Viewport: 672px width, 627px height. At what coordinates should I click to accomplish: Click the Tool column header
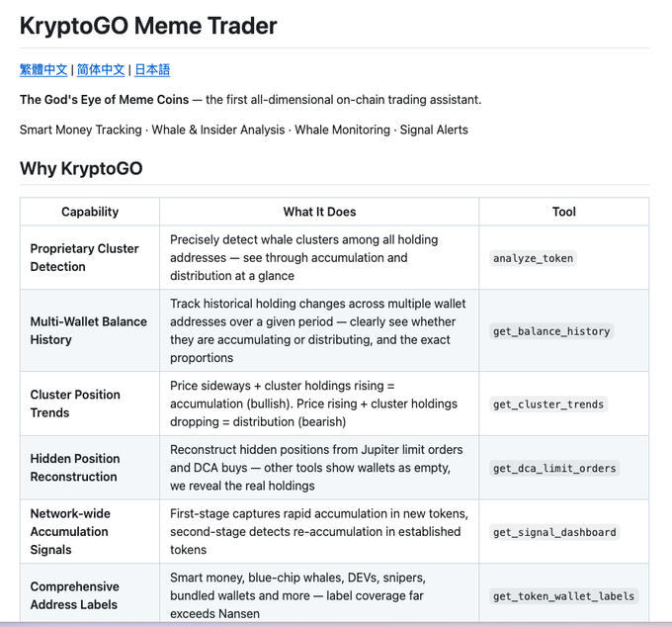click(x=563, y=212)
